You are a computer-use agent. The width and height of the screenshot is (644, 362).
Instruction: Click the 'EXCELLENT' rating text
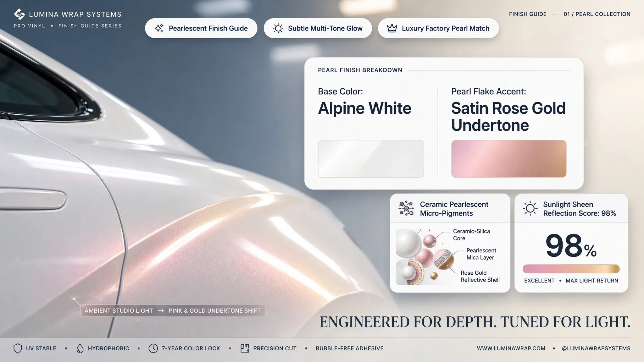[x=539, y=281]
